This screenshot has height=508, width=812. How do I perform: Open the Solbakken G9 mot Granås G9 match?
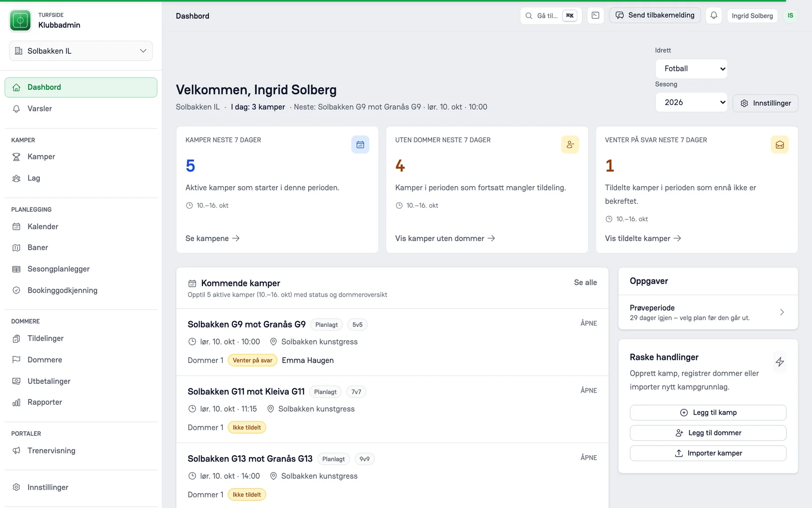tap(247, 325)
